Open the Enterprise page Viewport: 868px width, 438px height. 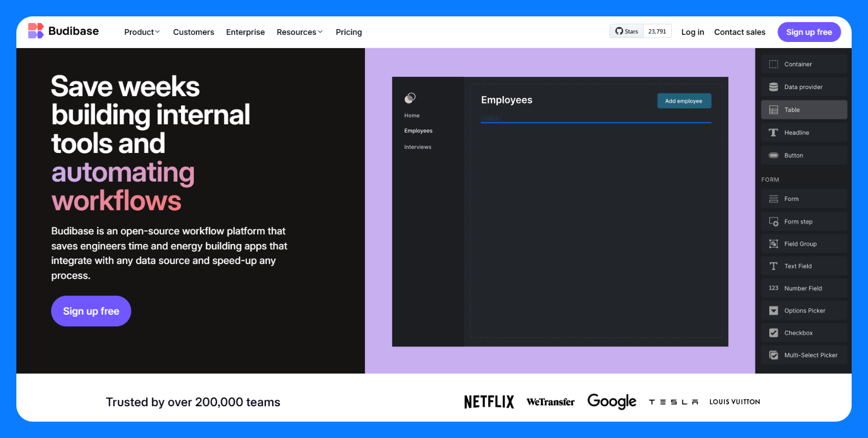coord(245,32)
